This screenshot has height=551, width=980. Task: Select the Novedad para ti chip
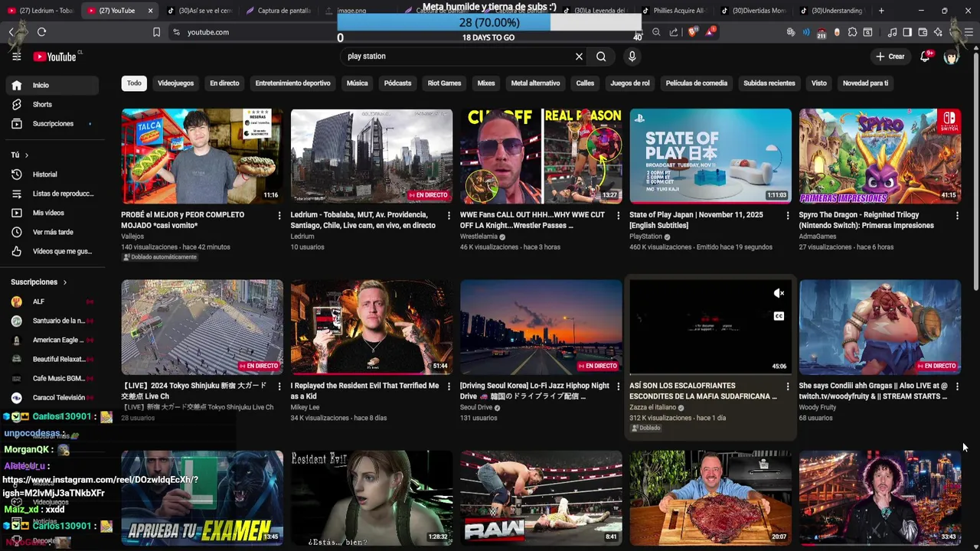865,83
